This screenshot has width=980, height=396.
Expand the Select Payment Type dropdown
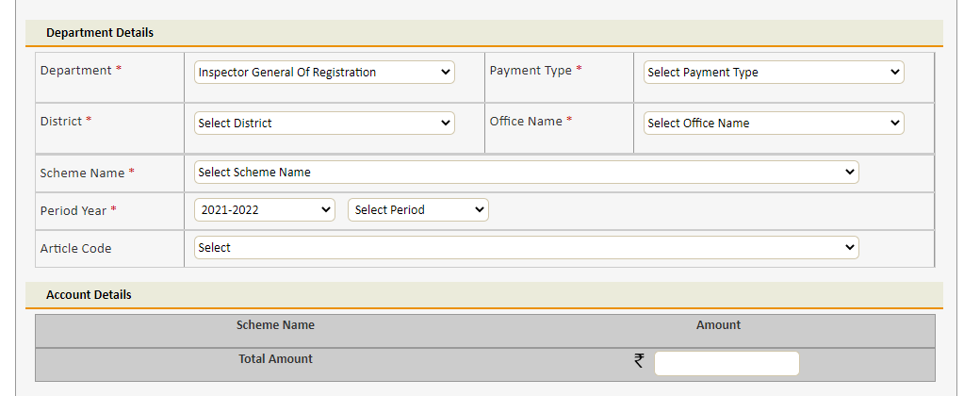pos(774,72)
